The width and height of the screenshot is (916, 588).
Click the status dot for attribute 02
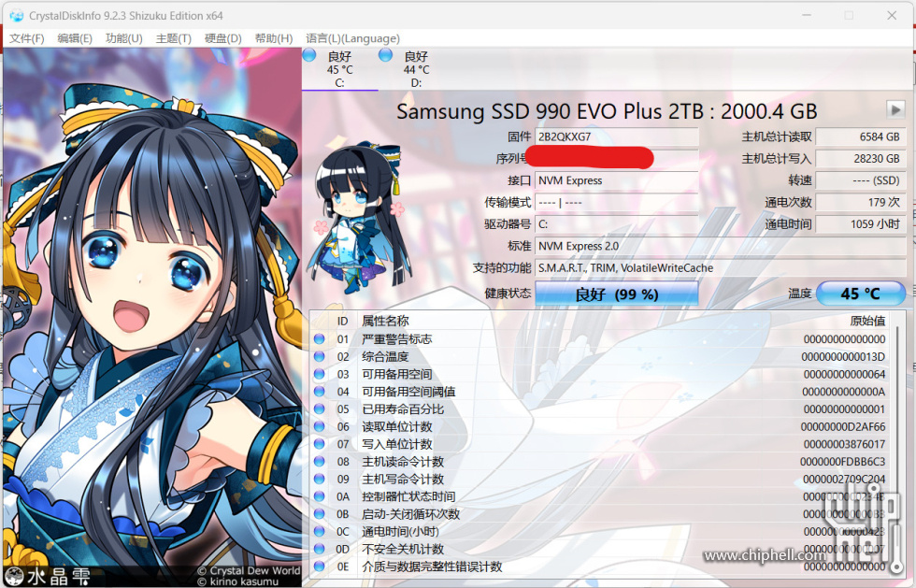tap(319, 356)
